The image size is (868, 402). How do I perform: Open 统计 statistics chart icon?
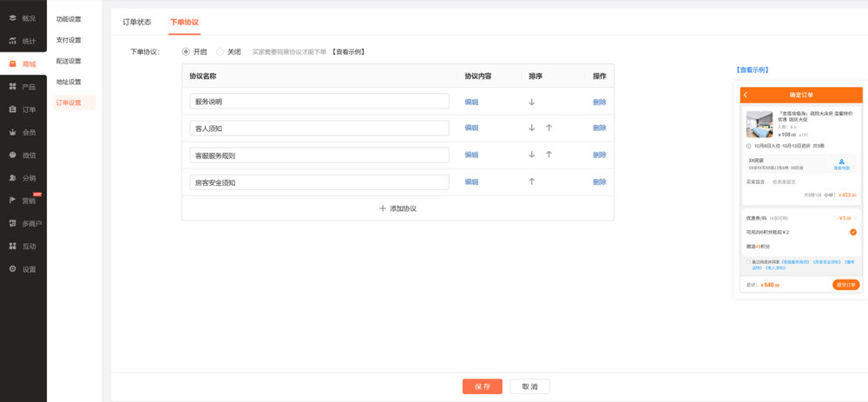[x=12, y=41]
